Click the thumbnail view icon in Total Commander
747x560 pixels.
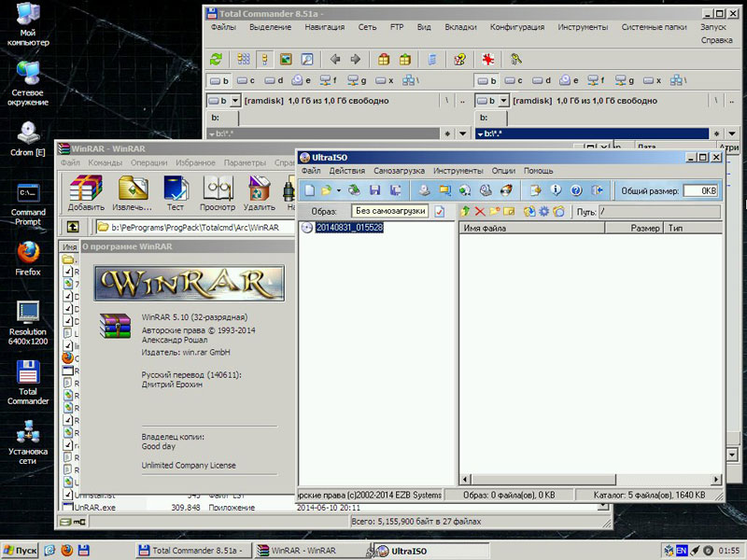coord(286,59)
